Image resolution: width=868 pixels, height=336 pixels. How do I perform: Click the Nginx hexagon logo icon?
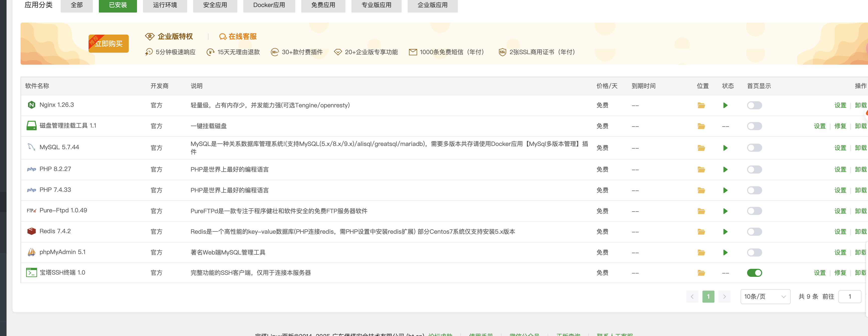(31, 105)
